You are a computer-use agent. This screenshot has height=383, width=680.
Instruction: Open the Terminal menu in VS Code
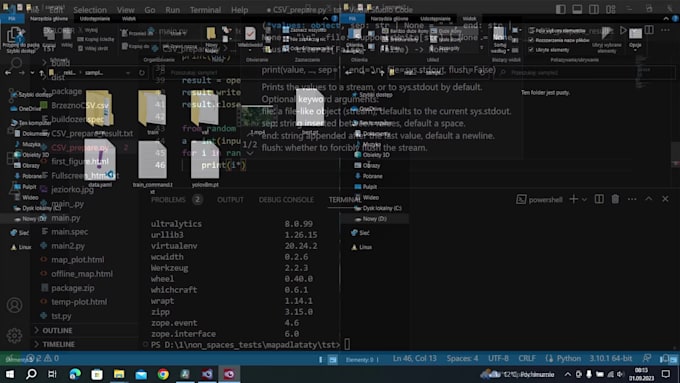coord(205,10)
